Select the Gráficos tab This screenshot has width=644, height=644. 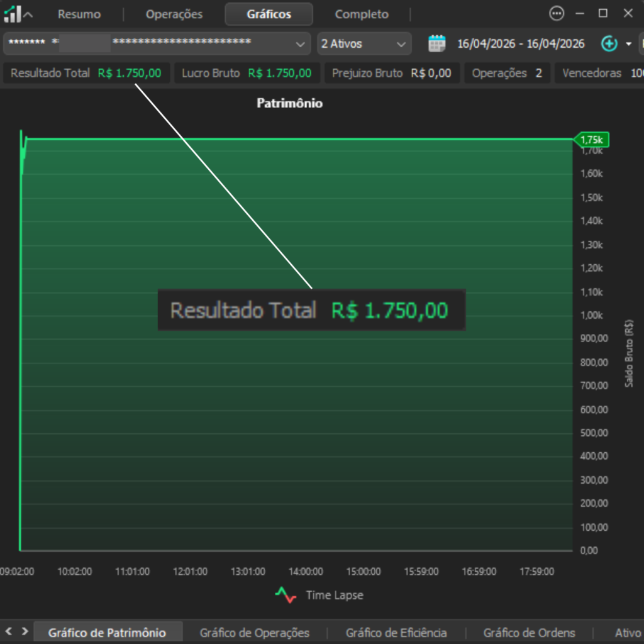pyautogui.click(x=269, y=14)
